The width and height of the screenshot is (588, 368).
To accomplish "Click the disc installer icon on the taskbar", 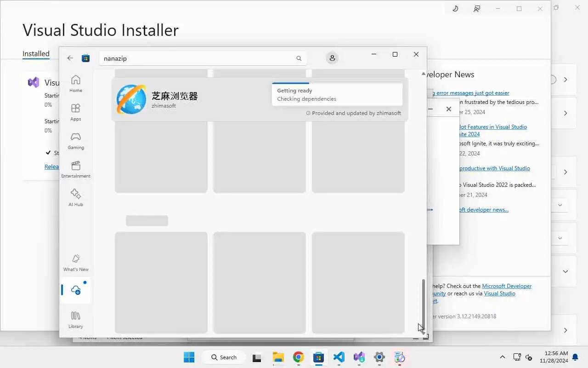I will tap(400, 357).
